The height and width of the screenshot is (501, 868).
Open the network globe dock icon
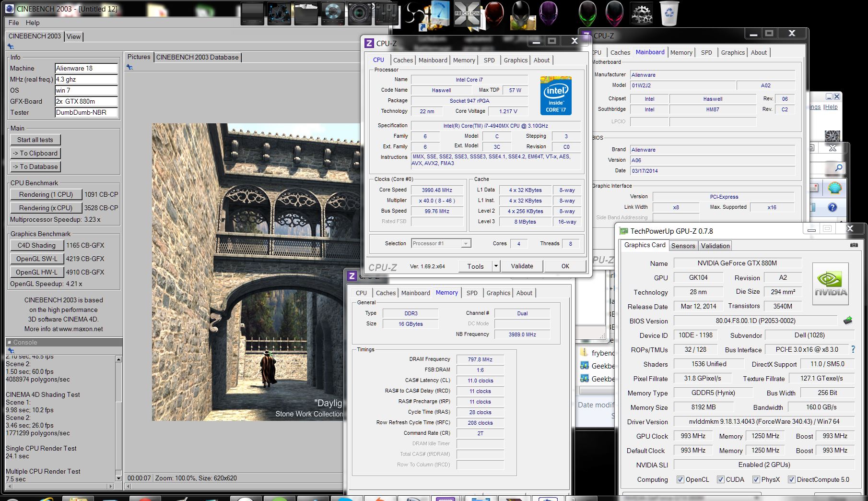click(x=279, y=13)
